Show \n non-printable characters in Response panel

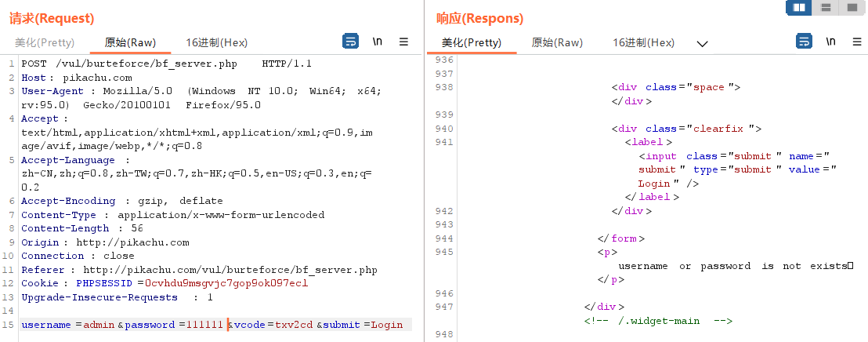831,42
